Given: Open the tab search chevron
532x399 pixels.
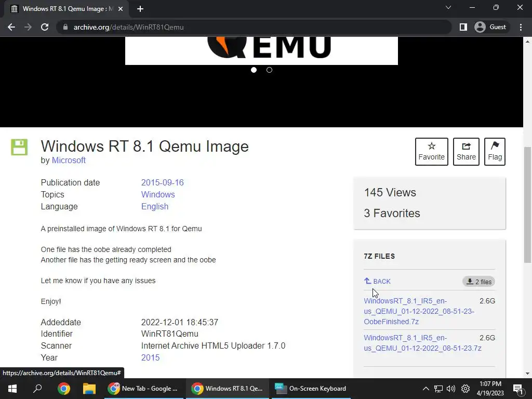Looking at the screenshot, I should coord(448,7).
